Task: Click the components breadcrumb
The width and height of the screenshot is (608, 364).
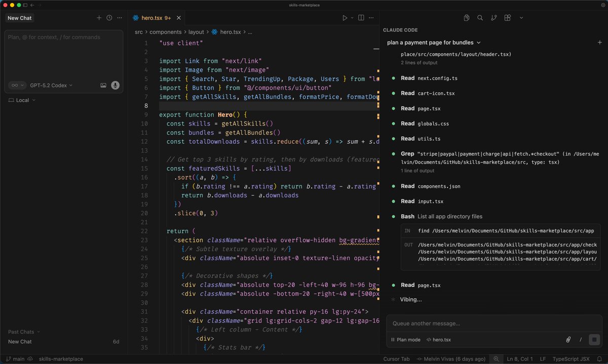Action: pos(166,32)
